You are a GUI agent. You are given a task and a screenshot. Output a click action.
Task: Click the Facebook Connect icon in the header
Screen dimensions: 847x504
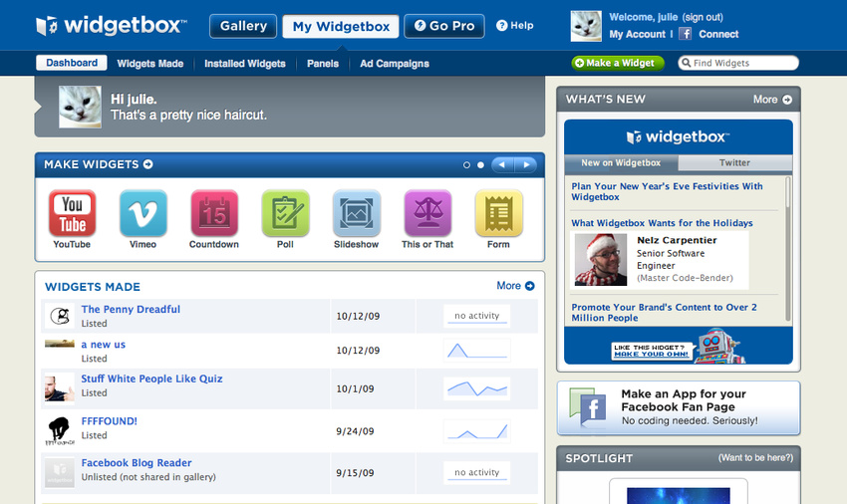(x=685, y=34)
